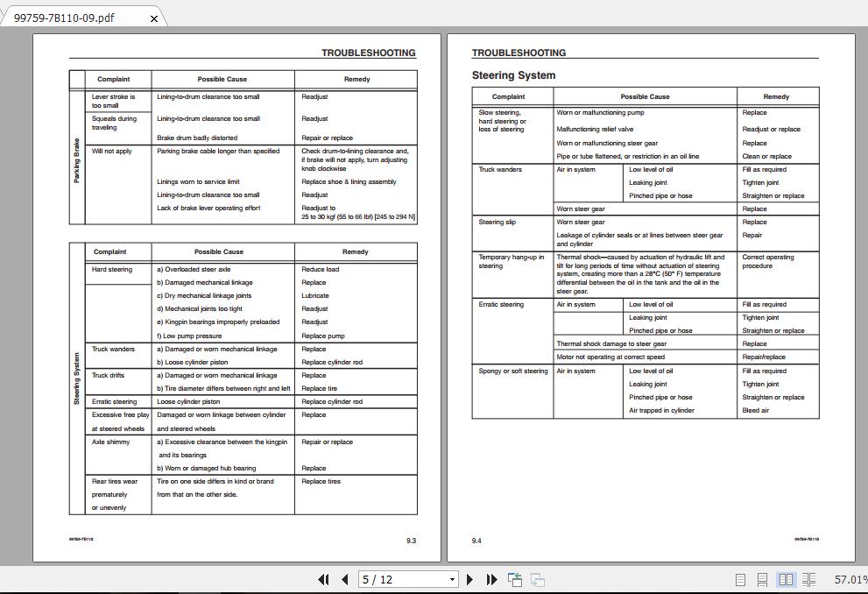Screen dimensions: 868x594
Task: Click 'Squeals during traveling' complaint cell
Action: [114, 123]
